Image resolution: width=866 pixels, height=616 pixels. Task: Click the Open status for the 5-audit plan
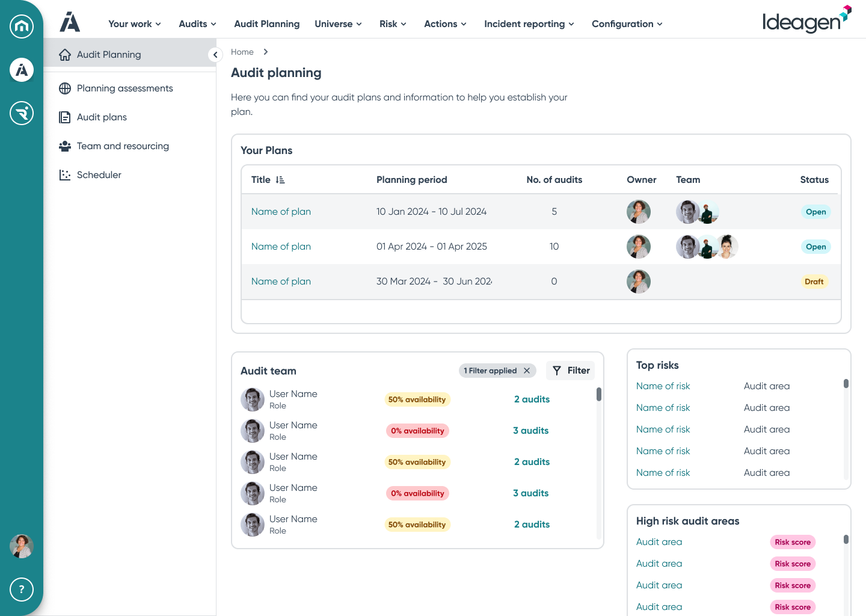click(815, 212)
